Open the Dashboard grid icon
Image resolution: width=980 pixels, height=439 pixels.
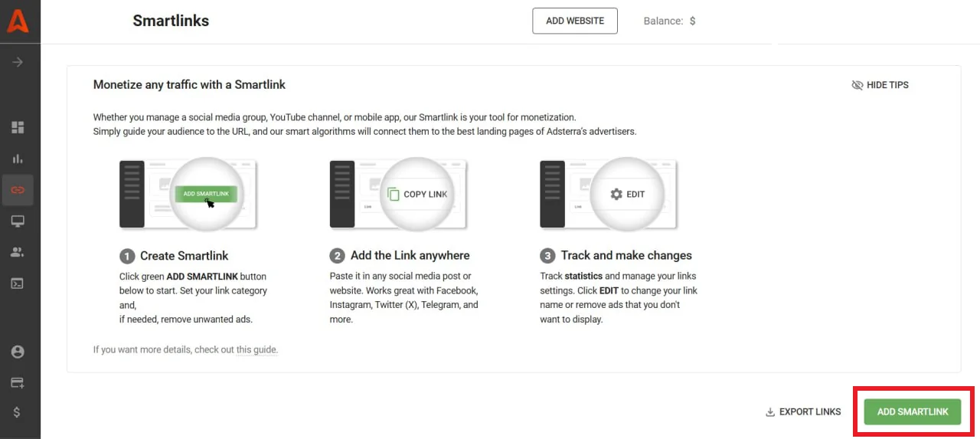[18, 127]
